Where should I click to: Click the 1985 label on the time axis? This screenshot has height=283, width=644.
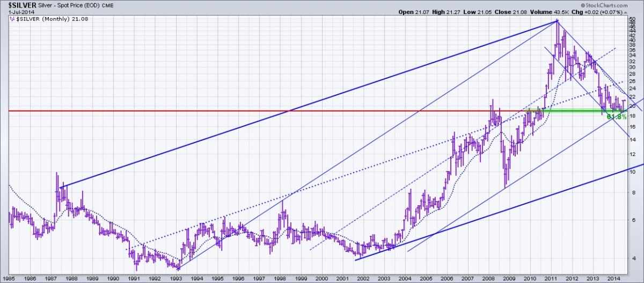[8, 279]
